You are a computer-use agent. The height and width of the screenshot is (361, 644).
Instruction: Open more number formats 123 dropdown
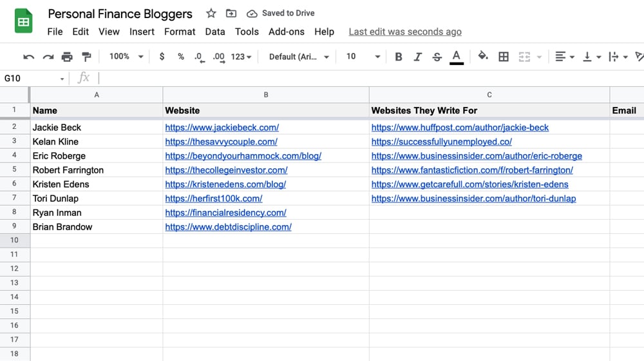coord(241,57)
